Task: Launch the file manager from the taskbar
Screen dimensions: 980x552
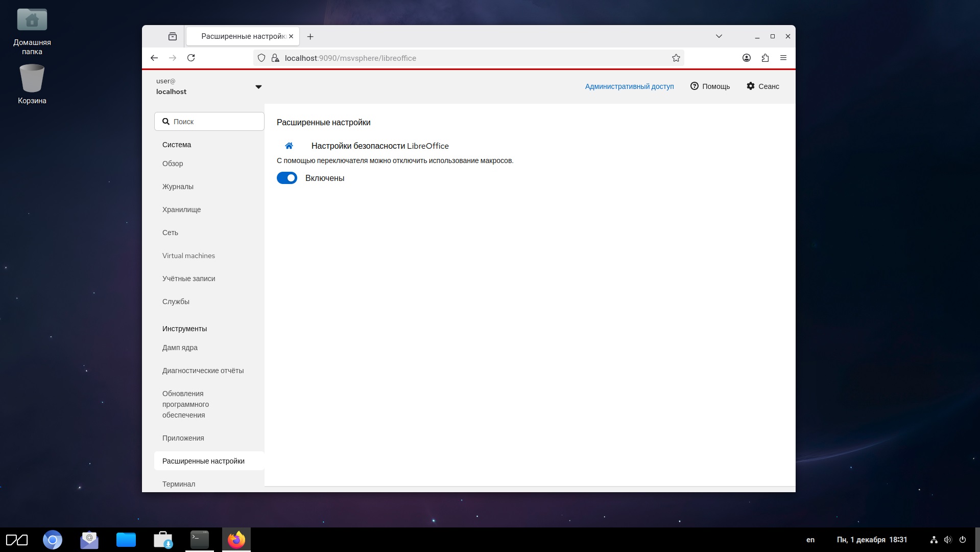Action: click(x=126, y=539)
